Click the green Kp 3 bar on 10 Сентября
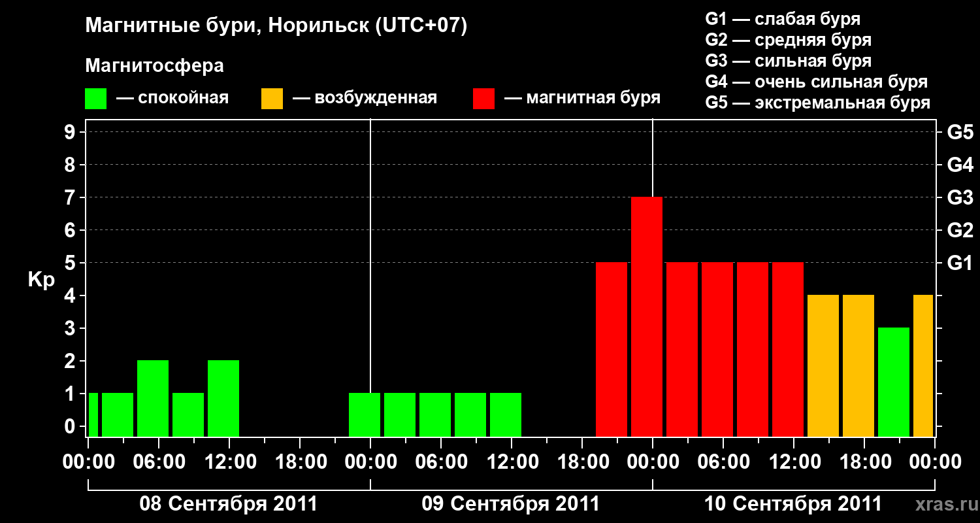 pyautogui.click(x=894, y=382)
